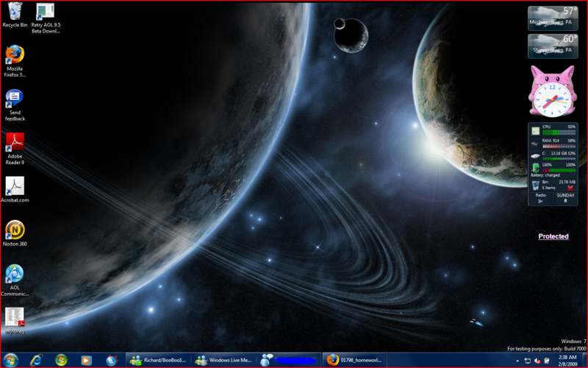Click the RAM module icon in system gadget
Image resolution: width=588 pixels, height=368 pixels.
click(536, 144)
